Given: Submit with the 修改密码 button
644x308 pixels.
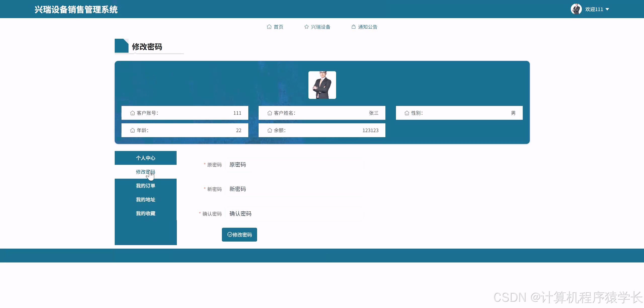Looking at the screenshot, I should coord(239,235).
